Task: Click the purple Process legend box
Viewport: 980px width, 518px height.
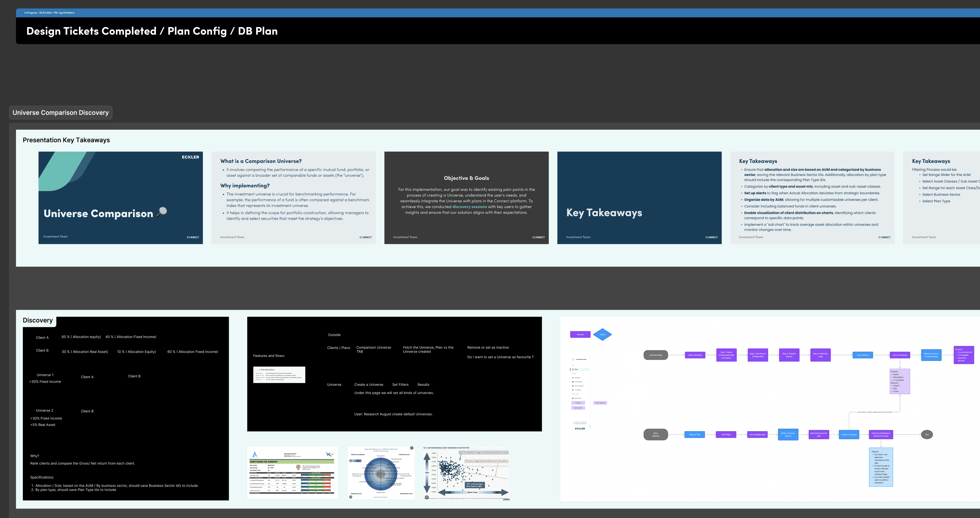Action: 580,335
